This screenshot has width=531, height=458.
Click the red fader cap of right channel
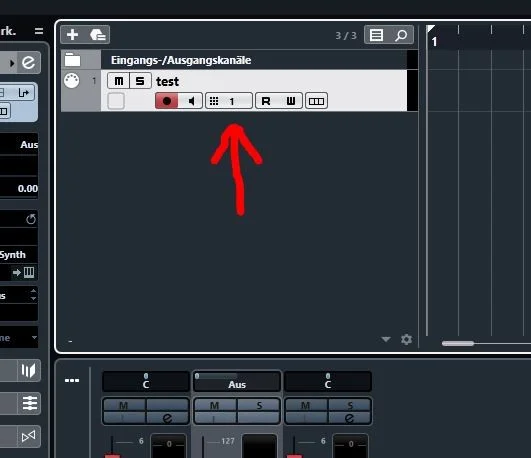pyautogui.click(x=295, y=456)
